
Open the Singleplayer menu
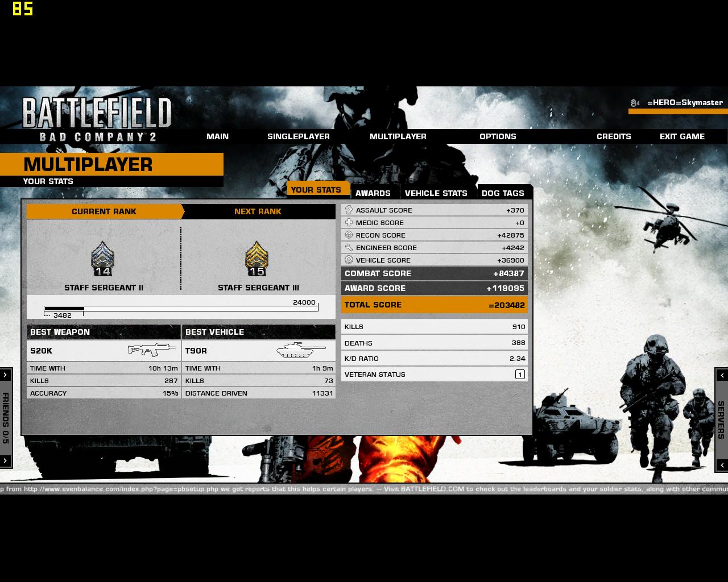point(299,136)
